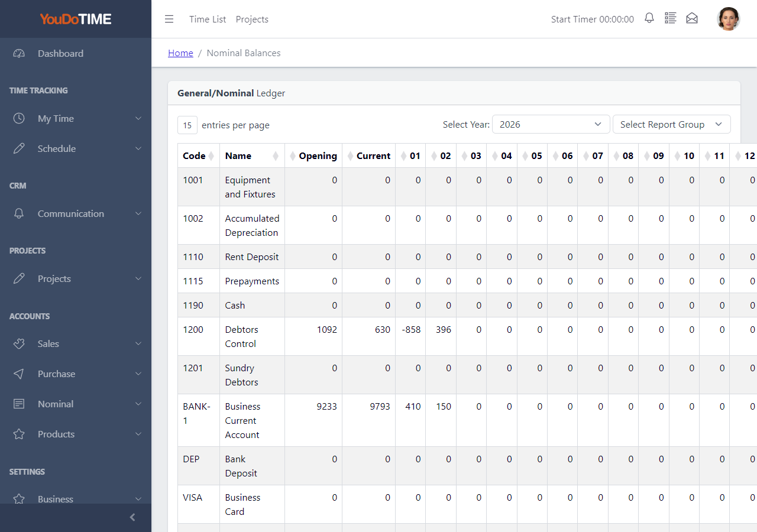Expand the Sales submenu chevron
The height and width of the screenshot is (532, 757).
(138, 343)
